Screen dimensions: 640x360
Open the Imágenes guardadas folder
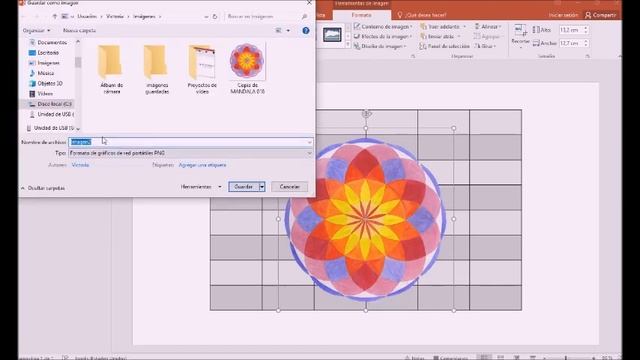(157, 69)
